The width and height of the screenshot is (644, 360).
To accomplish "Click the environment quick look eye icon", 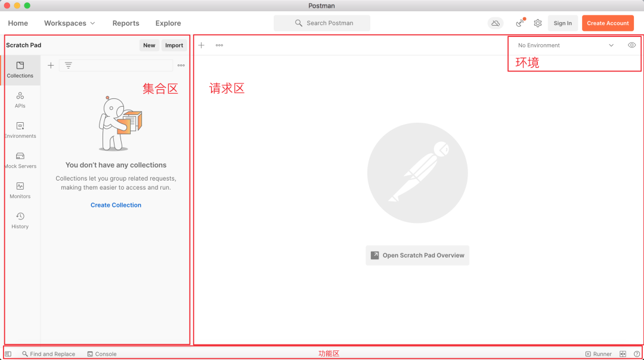I will [x=631, y=45].
